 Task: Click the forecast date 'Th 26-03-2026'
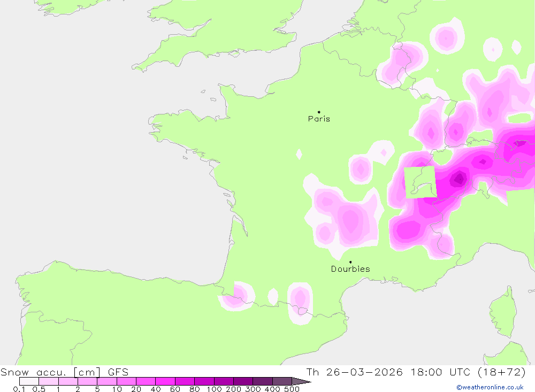354,372
